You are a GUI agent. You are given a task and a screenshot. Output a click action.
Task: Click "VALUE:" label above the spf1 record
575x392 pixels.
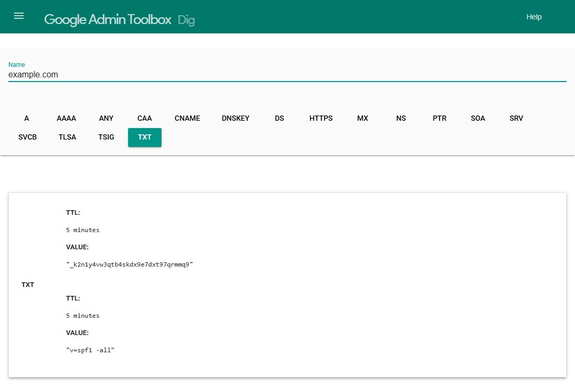[77, 333]
